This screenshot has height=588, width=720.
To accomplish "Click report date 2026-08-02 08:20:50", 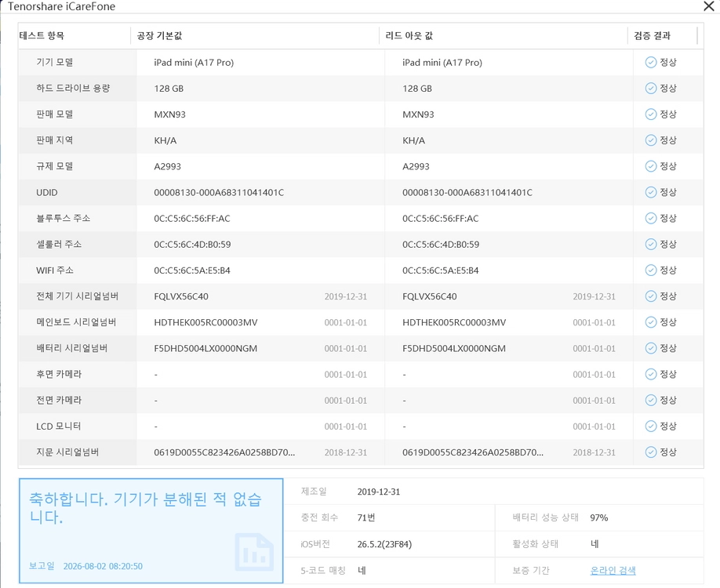I will point(103,566).
